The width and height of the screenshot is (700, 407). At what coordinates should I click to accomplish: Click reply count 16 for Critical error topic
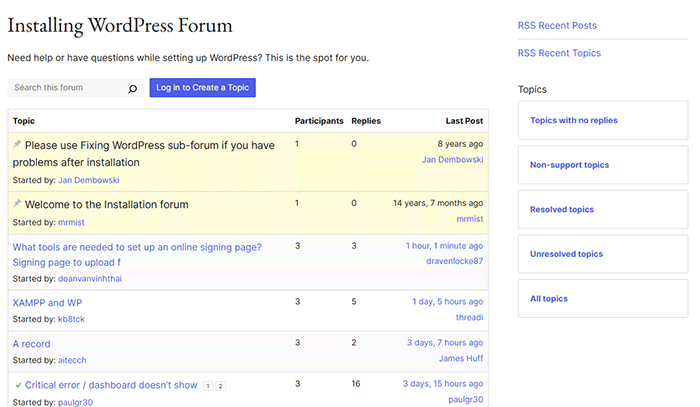point(355,384)
